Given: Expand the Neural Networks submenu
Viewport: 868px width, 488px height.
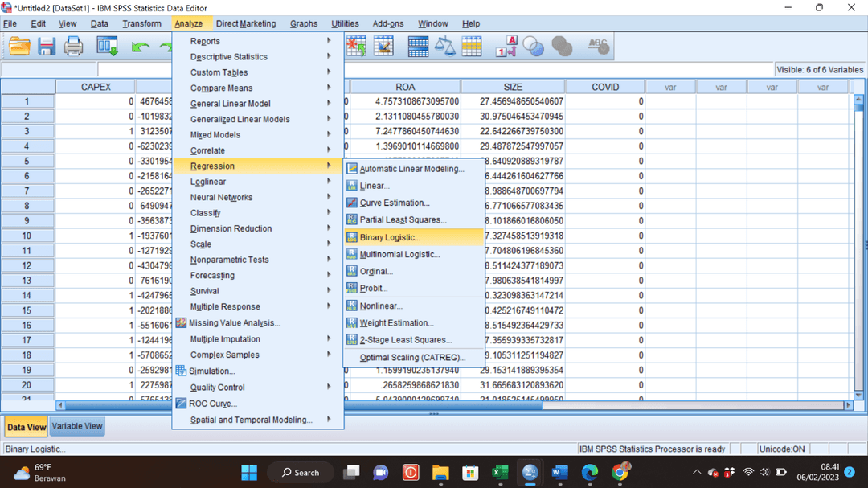Looking at the screenshot, I should pyautogui.click(x=258, y=197).
